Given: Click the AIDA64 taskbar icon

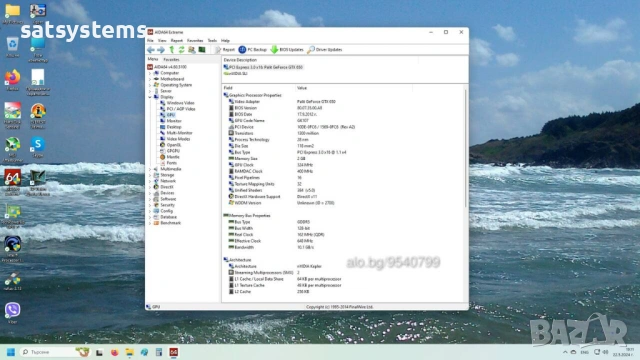Looking at the screenshot, I should point(173,352).
